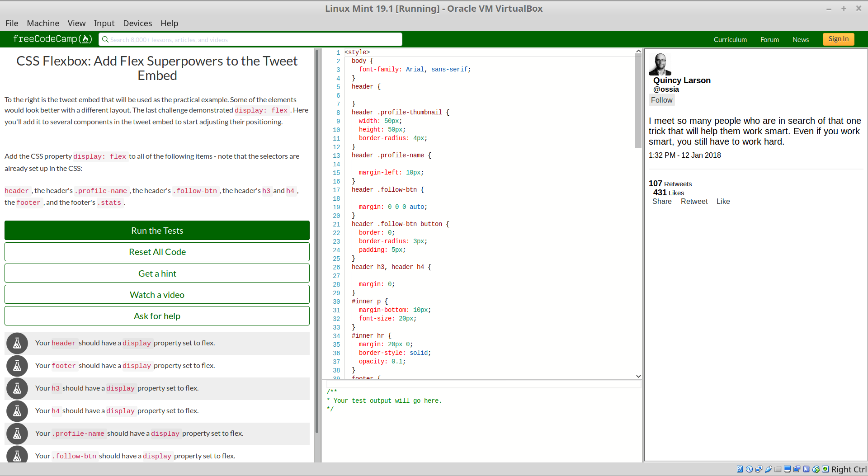Click the flask icon for header test
Image resolution: width=868 pixels, height=476 pixels.
(17, 344)
